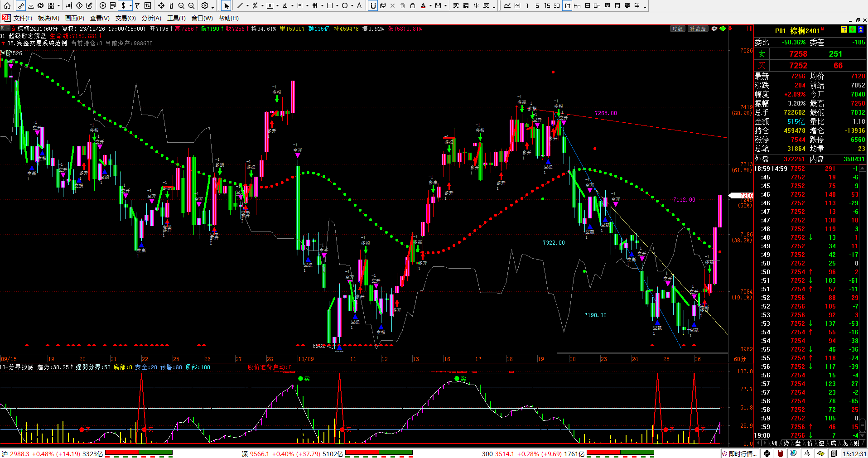868x458 pixels.
Task: Click the zoom in magnifier icon
Action: pyautogui.click(x=181, y=5)
